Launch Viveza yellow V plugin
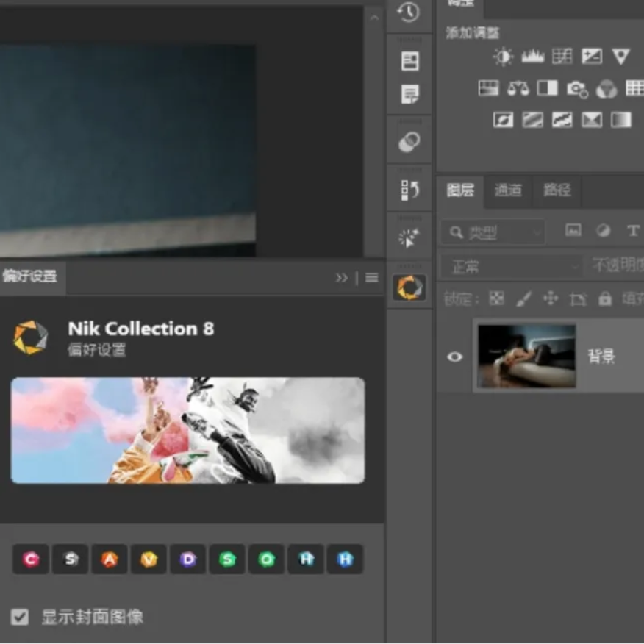This screenshot has height=644, width=644. (149, 559)
